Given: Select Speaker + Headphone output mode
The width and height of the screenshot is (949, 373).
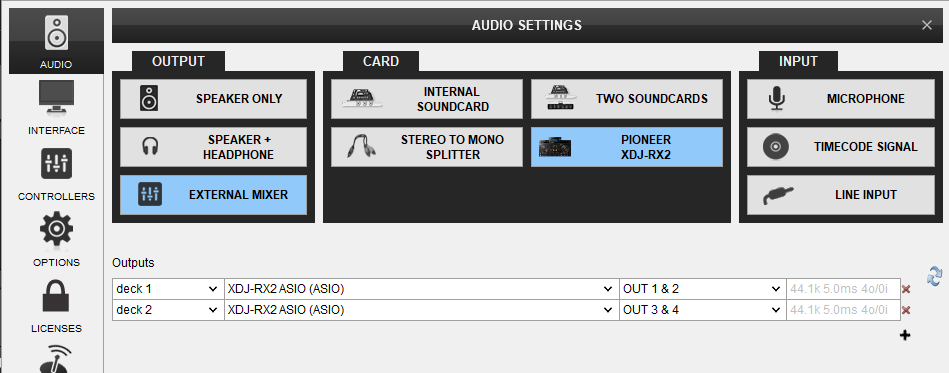Looking at the screenshot, I should pyautogui.click(x=214, y=147).
